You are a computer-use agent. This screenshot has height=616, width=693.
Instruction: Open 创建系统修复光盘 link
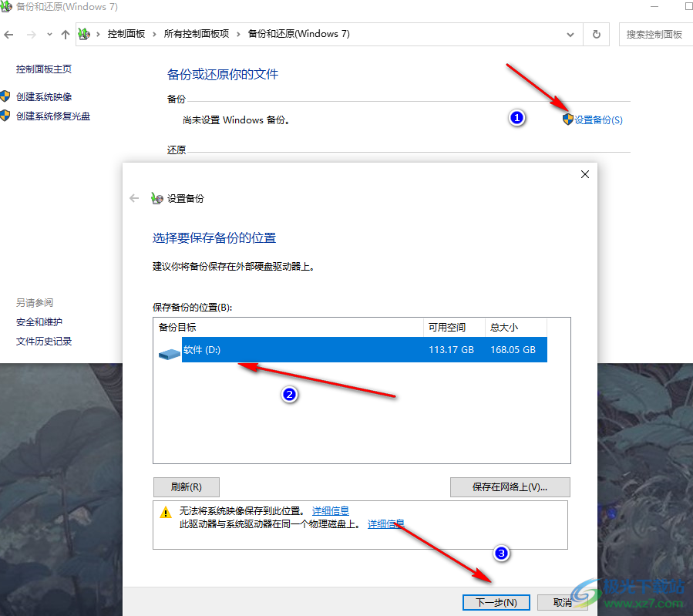pyautogui.click(x=53, y=116)
